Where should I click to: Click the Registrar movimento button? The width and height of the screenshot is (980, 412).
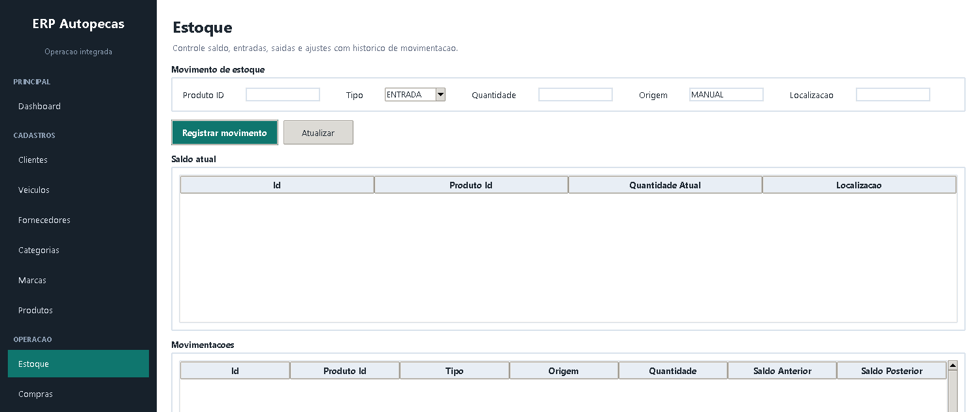click(x=225, y=132)
